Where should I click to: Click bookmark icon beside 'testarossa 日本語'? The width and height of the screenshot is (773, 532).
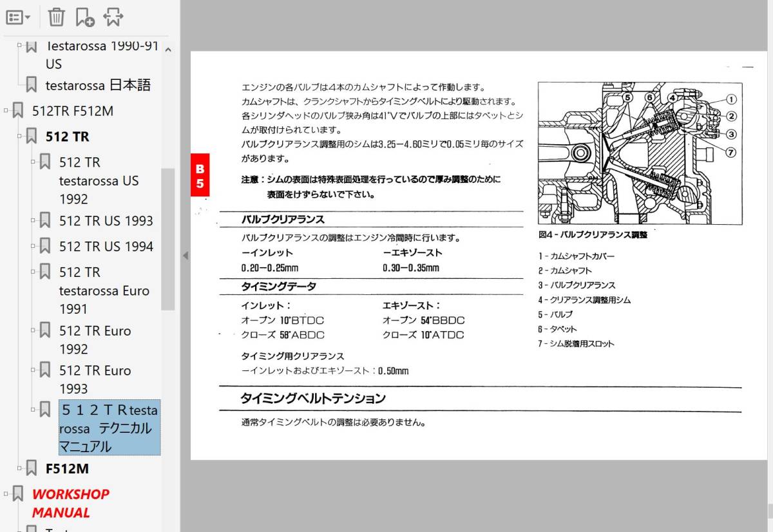(x=31, y=85)
